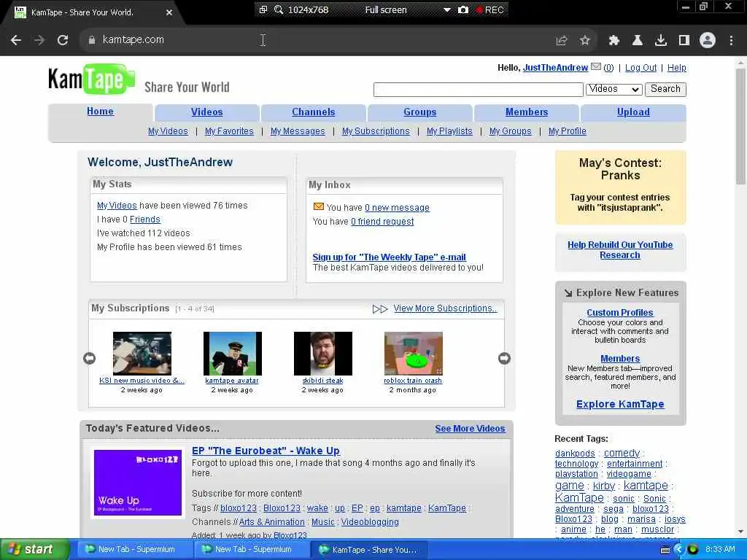Click the share page icon in address bar

[x=562, y=41]
